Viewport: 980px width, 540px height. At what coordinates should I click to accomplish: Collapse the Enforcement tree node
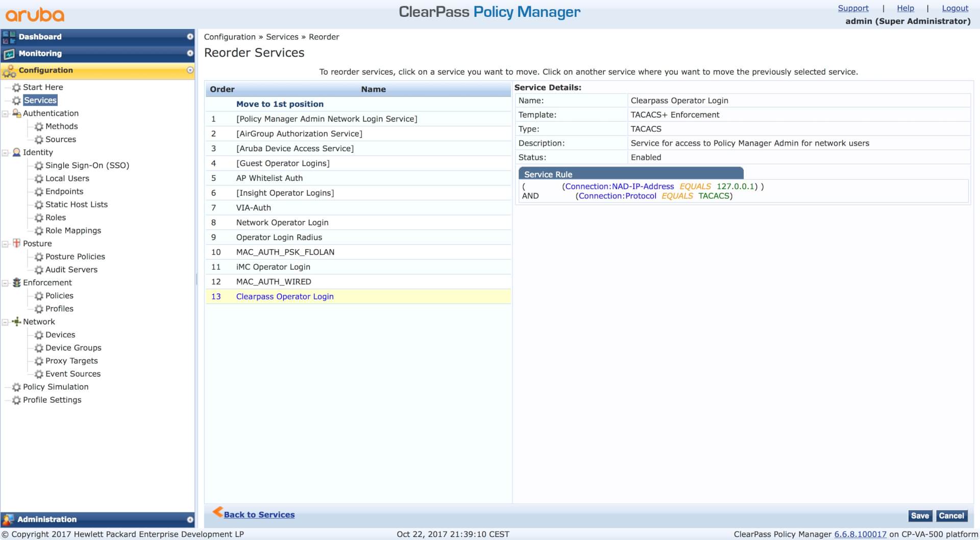[5, 283]
